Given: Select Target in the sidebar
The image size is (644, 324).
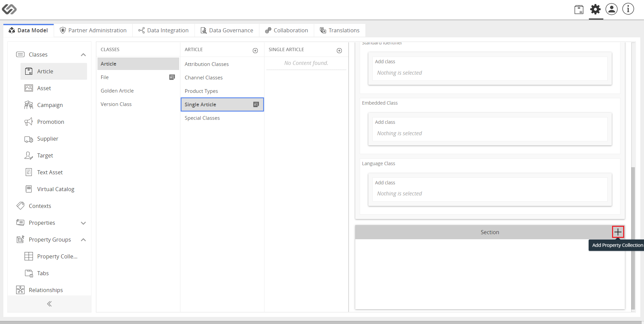Looking at the screenshot, I should point(54,155).
